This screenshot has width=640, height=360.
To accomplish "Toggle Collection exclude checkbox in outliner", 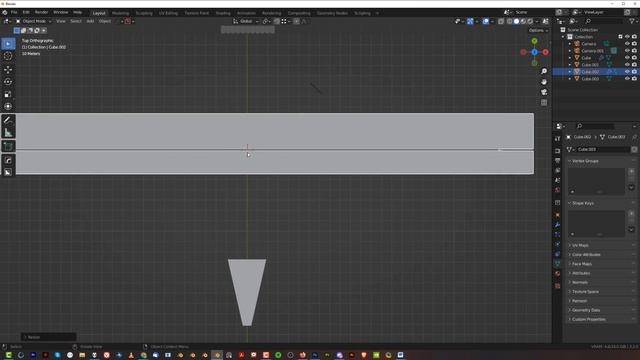I will pos(620,37).
